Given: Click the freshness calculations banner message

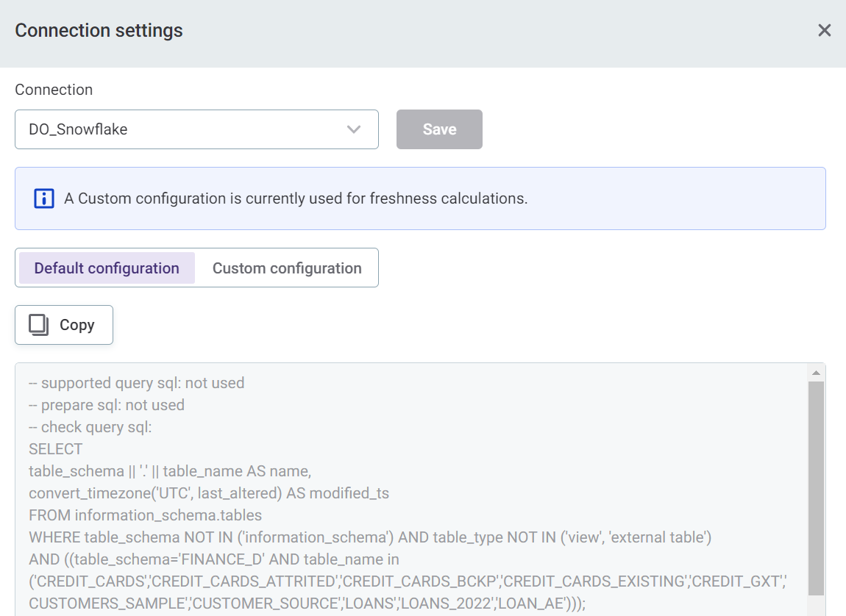Looking at the screenshot, I should coord(296,198).
